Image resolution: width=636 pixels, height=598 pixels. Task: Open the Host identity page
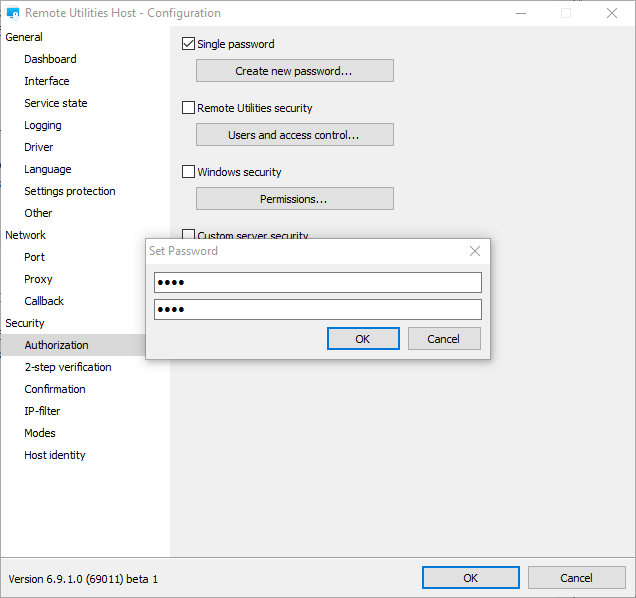(55, 455)
